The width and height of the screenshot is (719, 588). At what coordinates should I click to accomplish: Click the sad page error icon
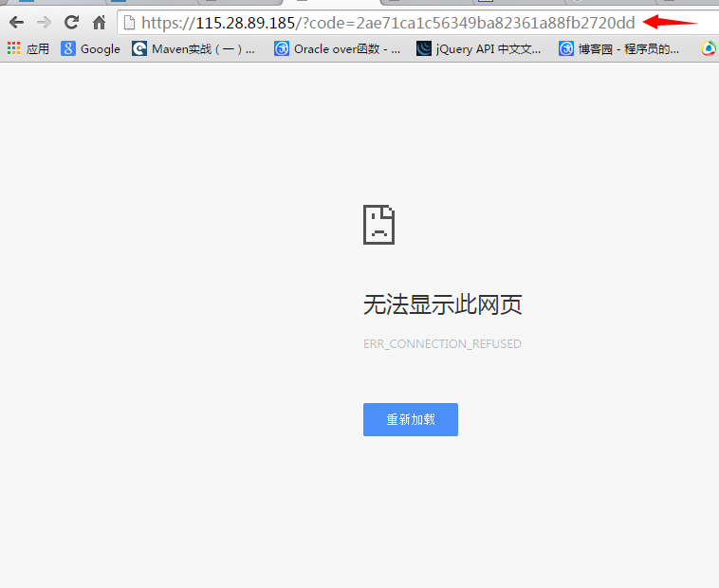point(378,225)
